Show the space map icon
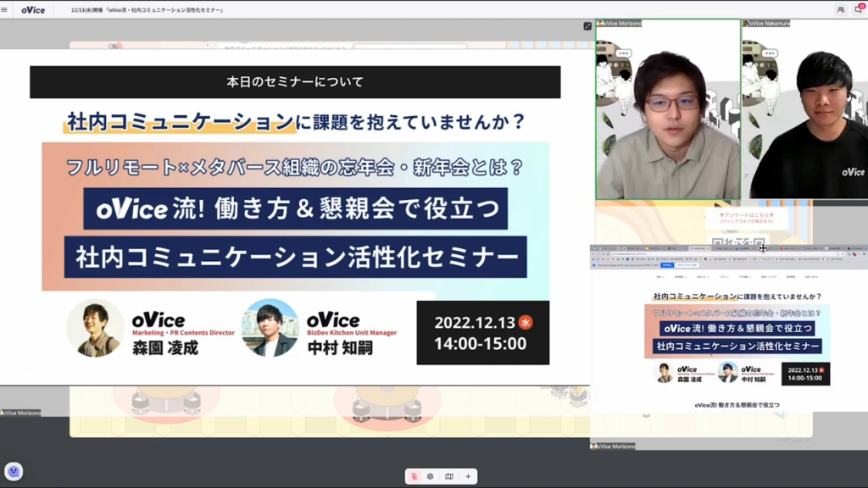The image size is (868, 488). [x=449, y=476]
